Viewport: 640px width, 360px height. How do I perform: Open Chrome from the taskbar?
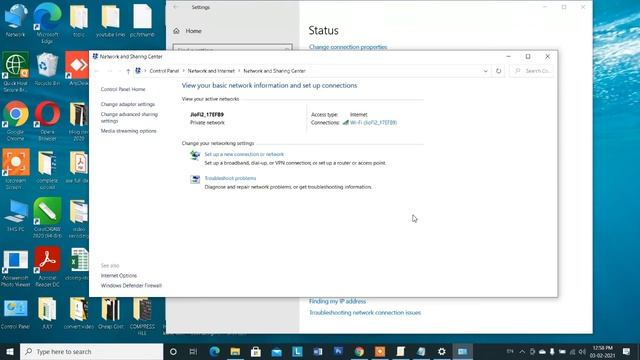pyautogui.click(x=359, y=351)
